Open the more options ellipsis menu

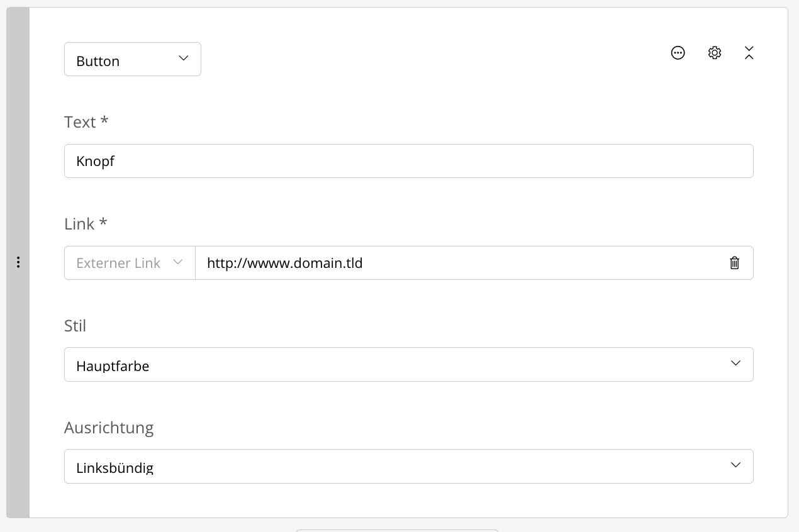tap(678, 53)
